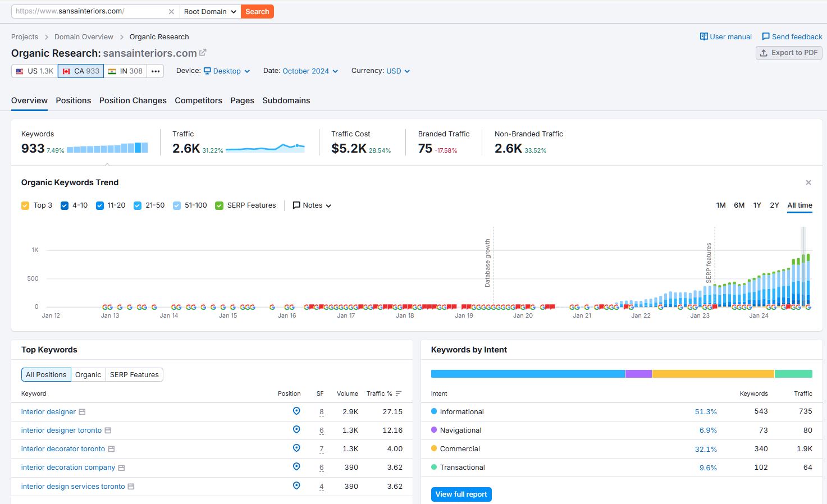Toggle the 51-100 positions checkbox

(176, 205)
